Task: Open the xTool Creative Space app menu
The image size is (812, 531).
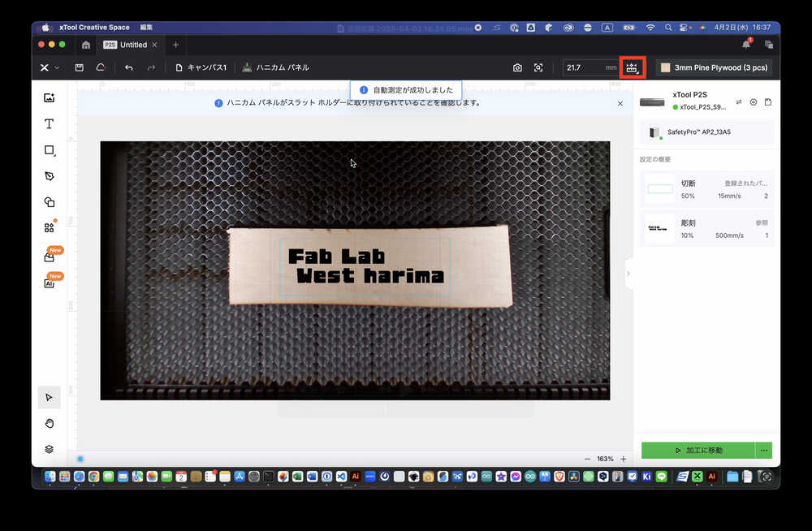Action: coord(94,28)
